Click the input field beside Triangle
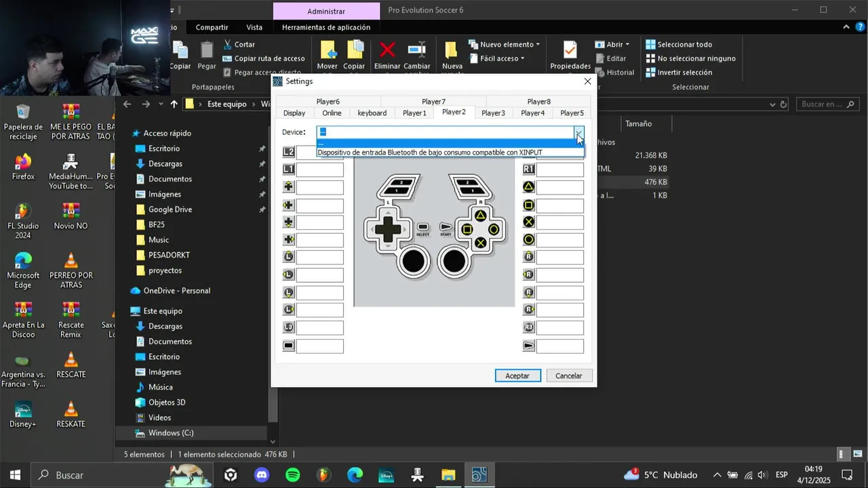 point(560,187)
